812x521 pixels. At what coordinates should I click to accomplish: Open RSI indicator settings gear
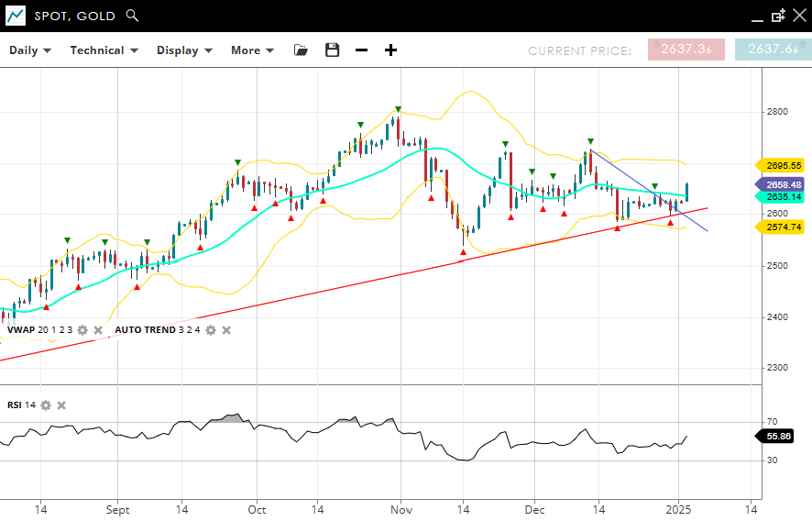[46, 405]
